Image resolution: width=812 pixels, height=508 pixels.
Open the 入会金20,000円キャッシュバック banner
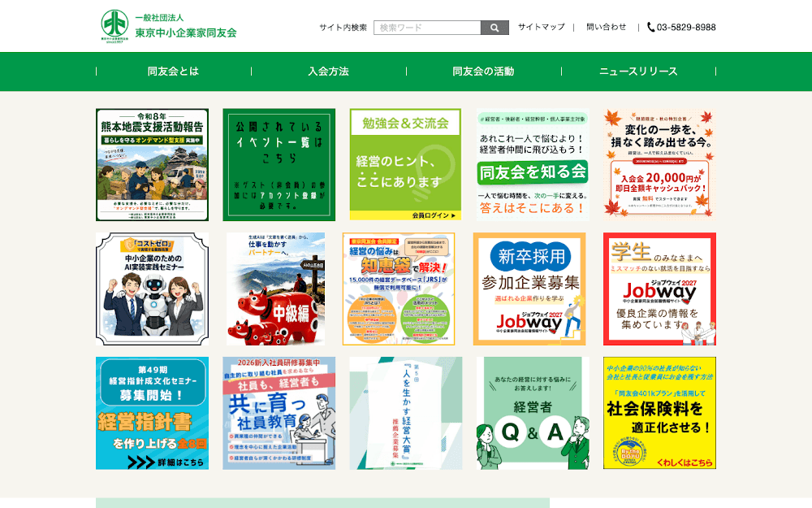point(659,165)
